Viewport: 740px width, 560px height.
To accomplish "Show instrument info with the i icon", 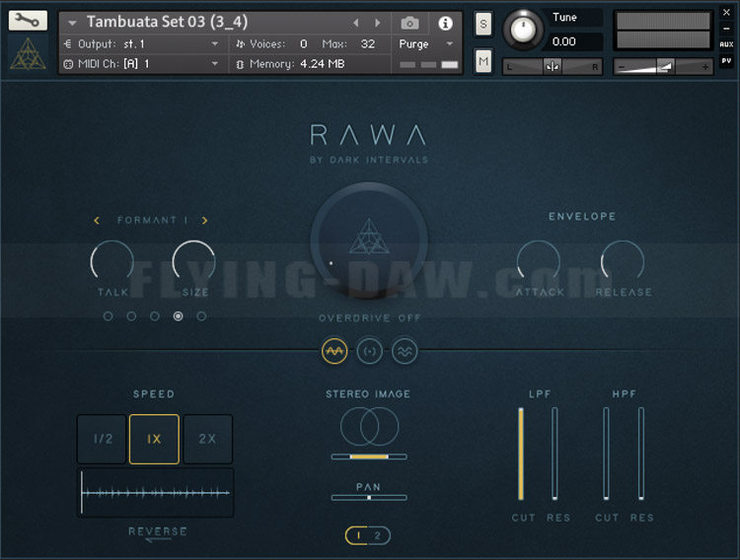I will 445,23.
